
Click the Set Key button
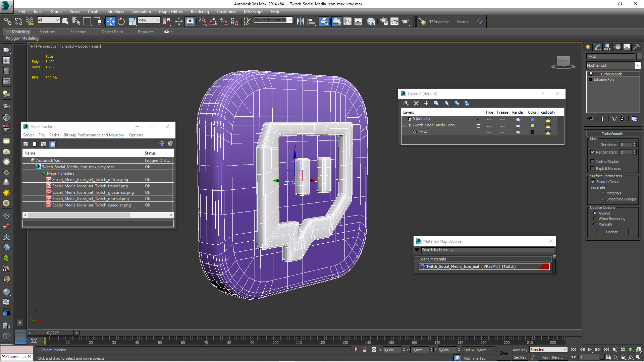pyautogui.click(x=520, y=357)
